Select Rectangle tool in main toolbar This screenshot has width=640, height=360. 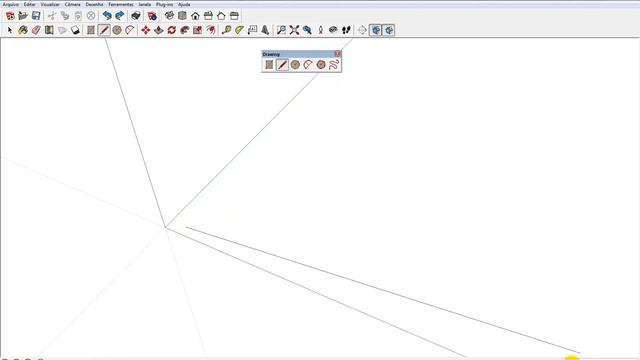(x=91, y=30)
